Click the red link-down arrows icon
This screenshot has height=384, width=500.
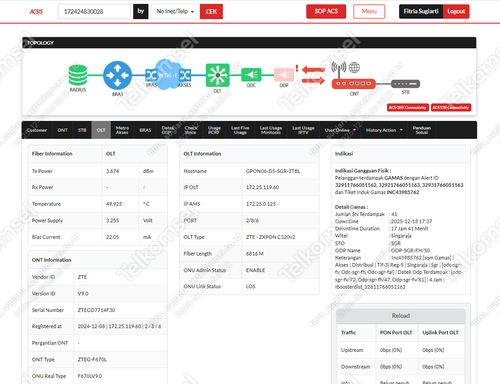click(313, 75)
